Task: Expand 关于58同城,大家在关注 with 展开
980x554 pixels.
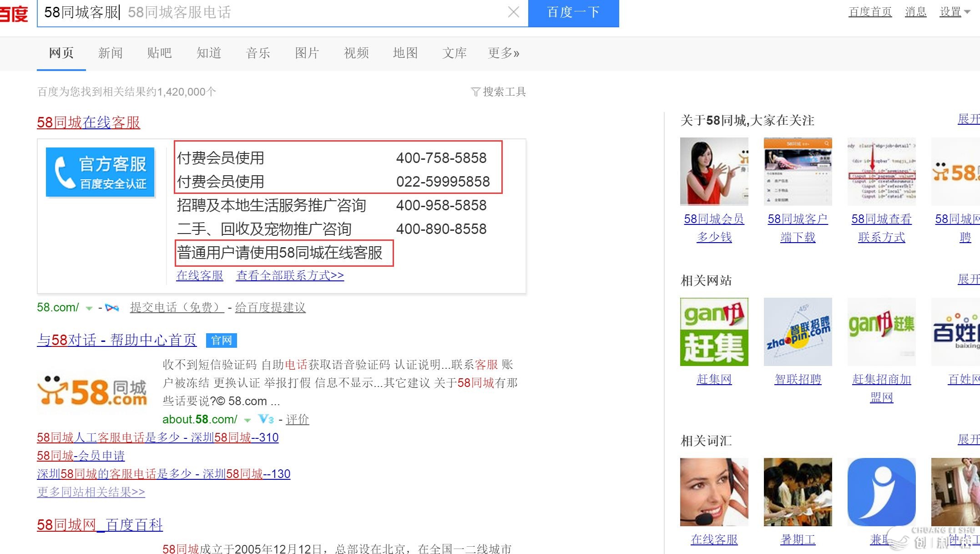Action: (x=969, y=119)
